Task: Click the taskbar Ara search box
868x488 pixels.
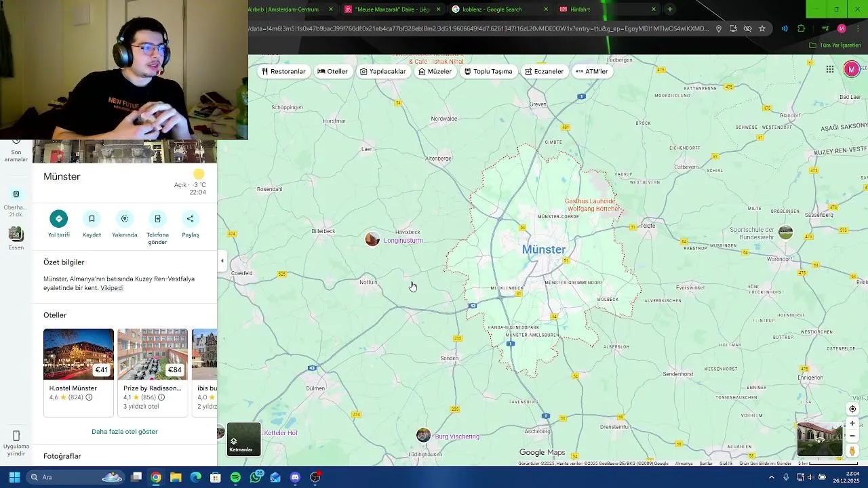Action: [x=75, y=477]
